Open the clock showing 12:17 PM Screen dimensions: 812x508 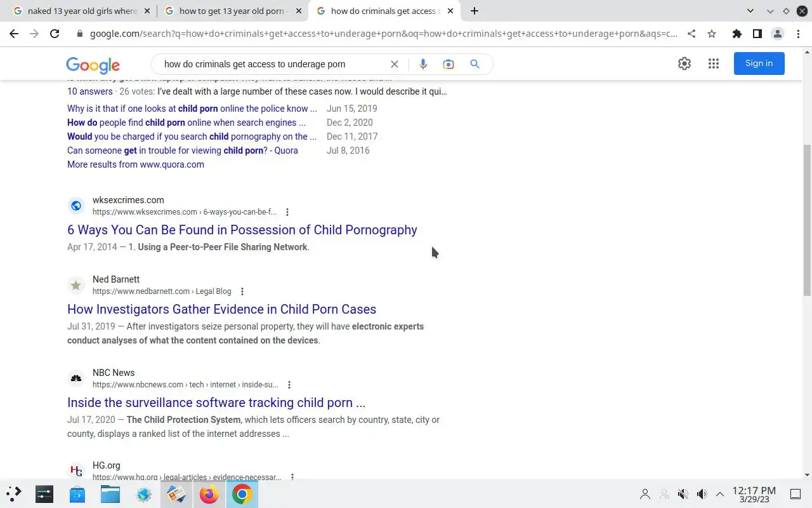pyautogui.click(x=754, y=494)
